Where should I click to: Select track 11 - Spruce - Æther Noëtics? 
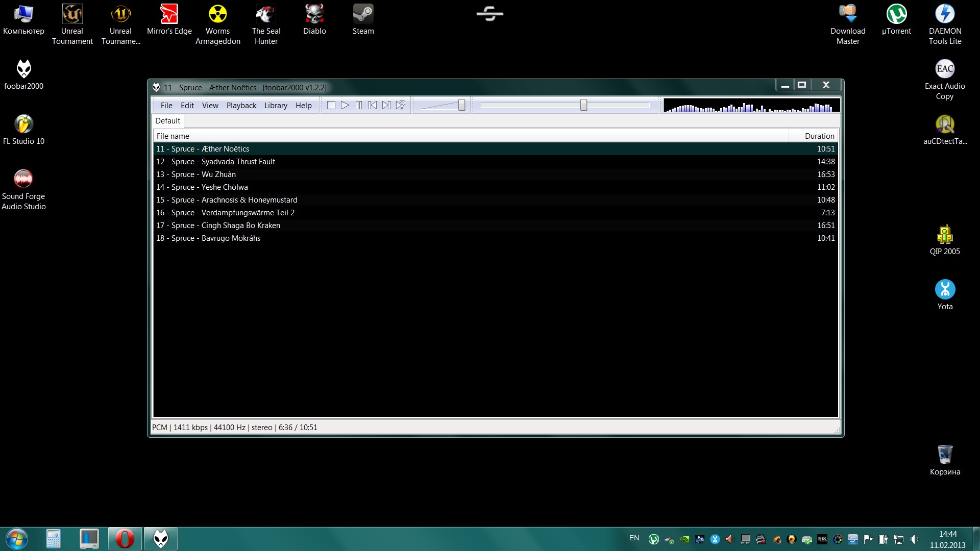[495, 149]
